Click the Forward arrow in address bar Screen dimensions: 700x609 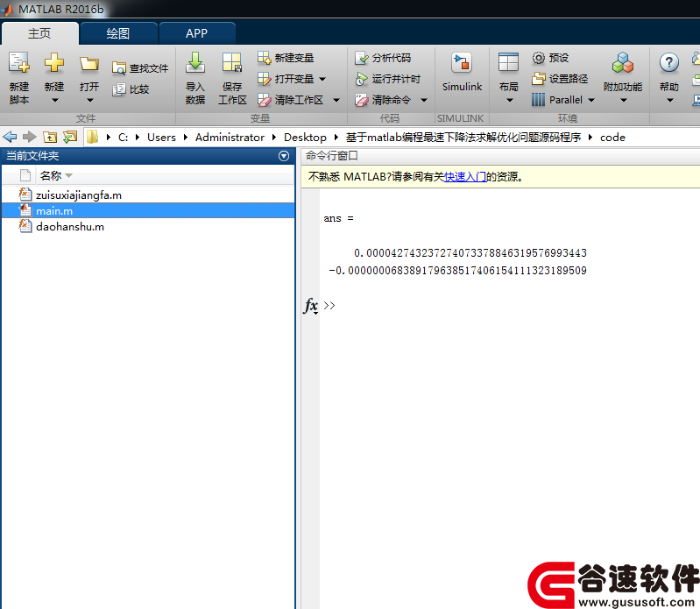click(30, 137)
